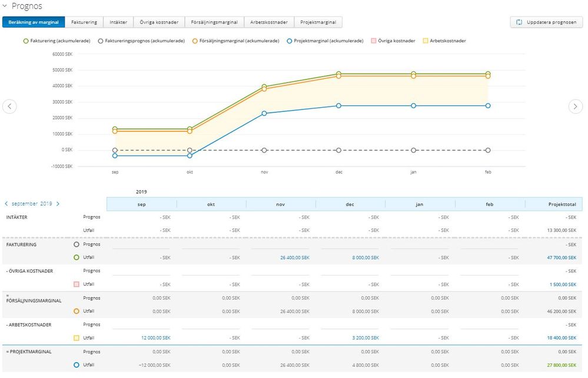The width and height of the screenshot is (588, 378).
Task: Open the Arbetskostnader tab
Action: click(x=269, y=22)
